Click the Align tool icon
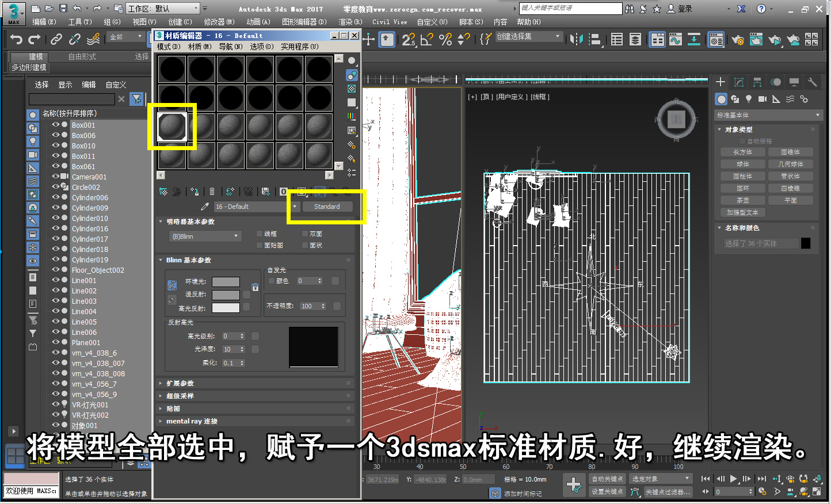The height and width of the screenshot is (504, 831). click(x=595, y=39)
